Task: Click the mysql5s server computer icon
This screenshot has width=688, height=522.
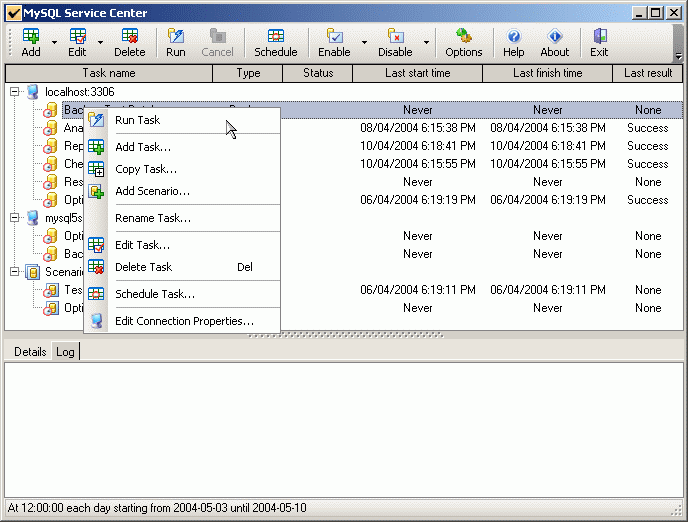Action: [33, 218]
